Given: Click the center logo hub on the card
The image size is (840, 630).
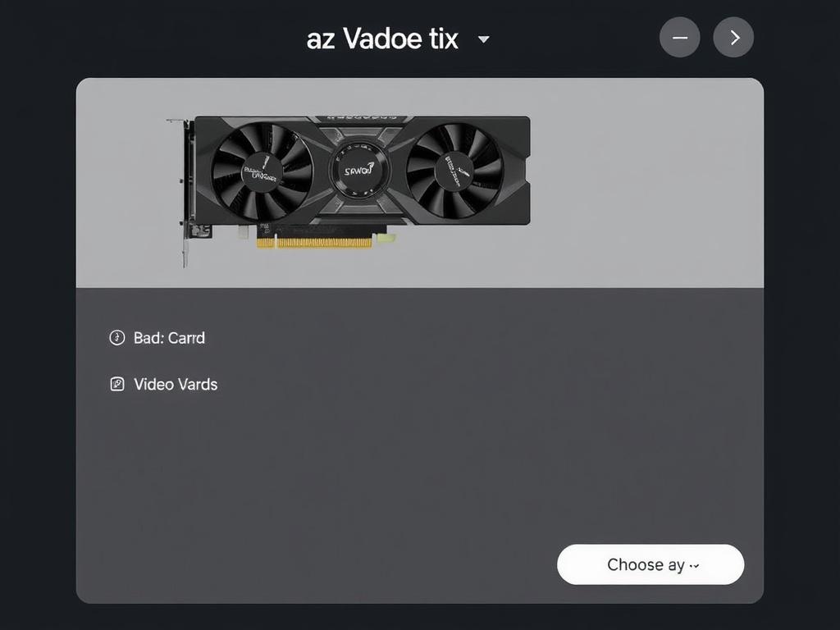Looking at the screenshot, I should point(359,171).
